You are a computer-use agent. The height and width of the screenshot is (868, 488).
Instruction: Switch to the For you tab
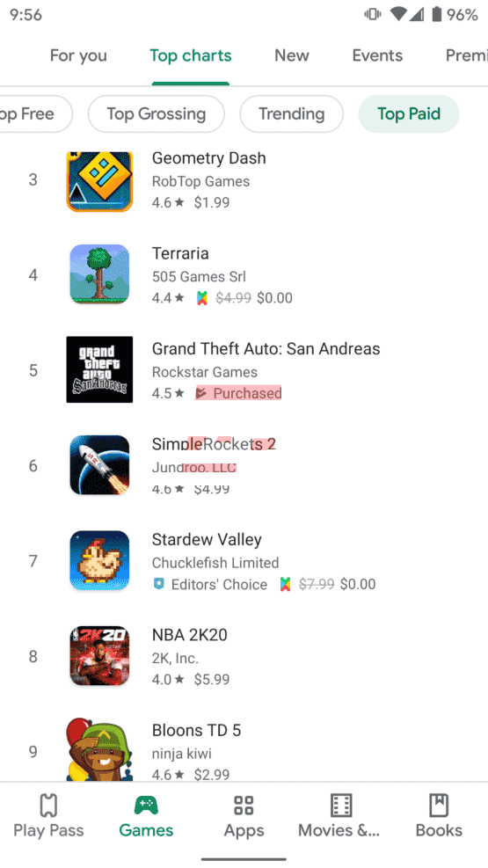click(x=78, y=55)
